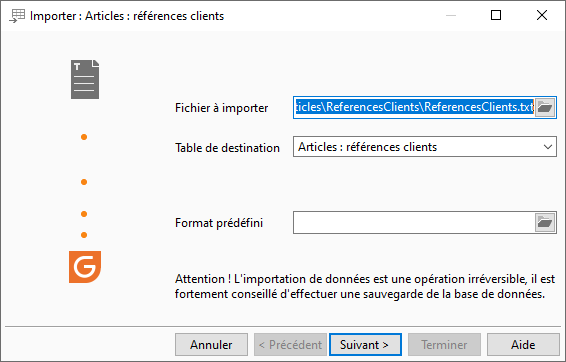Click into the empty Format prédéfini field
This screenshot has height=362, width=566.
414,223
